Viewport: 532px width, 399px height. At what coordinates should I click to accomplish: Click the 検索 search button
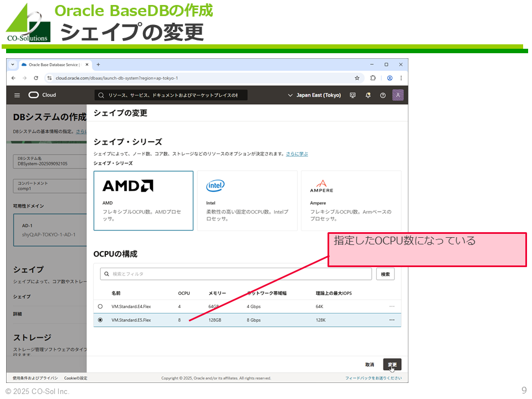(x=386, y=274)
